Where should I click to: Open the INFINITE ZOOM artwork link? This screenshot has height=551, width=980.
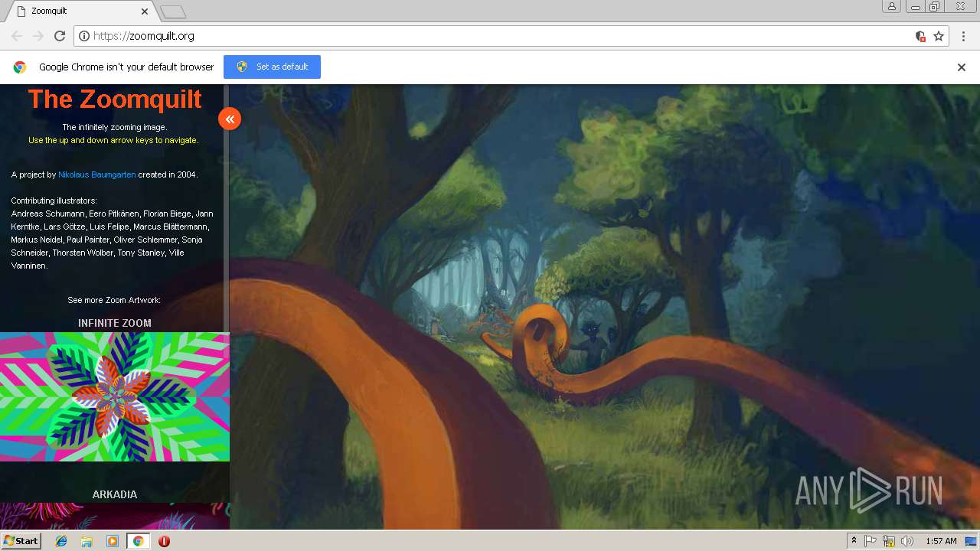(115, 323)
